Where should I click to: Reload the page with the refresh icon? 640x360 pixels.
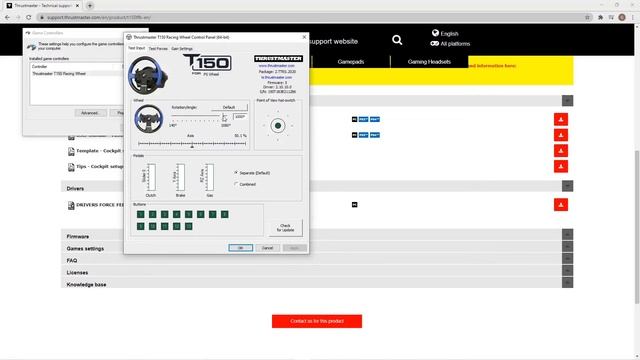(x=29, y=17)
